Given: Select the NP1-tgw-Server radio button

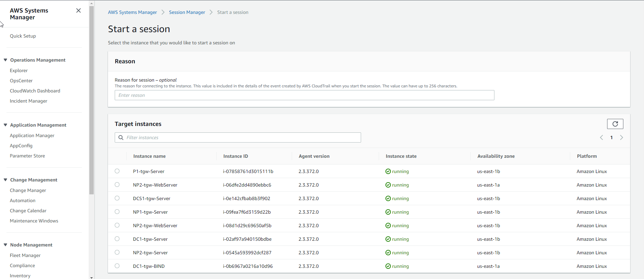Looking at the screenshot, I should pos(117,212).
